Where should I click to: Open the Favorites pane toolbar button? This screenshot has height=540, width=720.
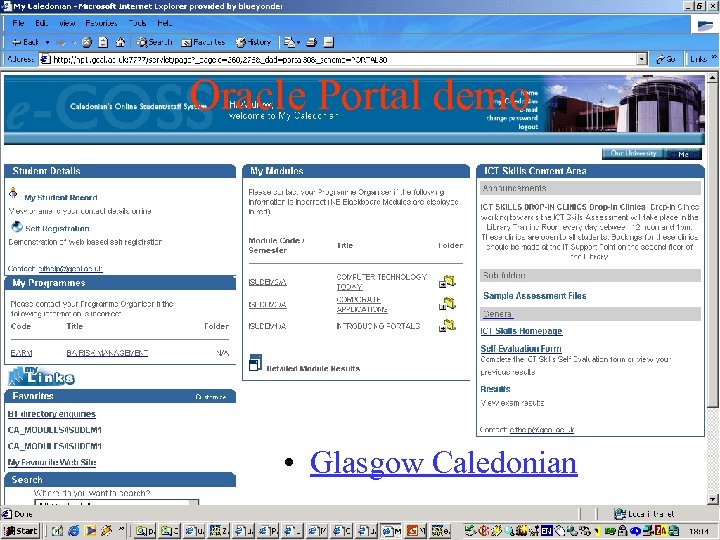coord(203,42)
